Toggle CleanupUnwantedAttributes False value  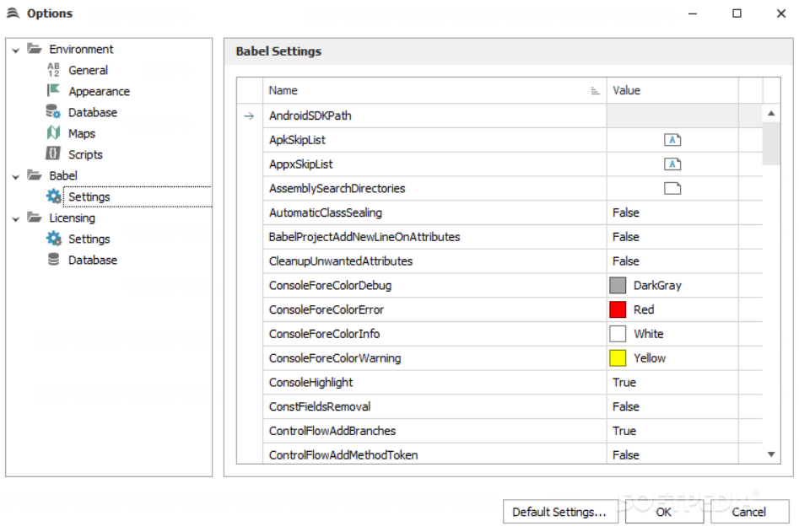coord(672,261)
